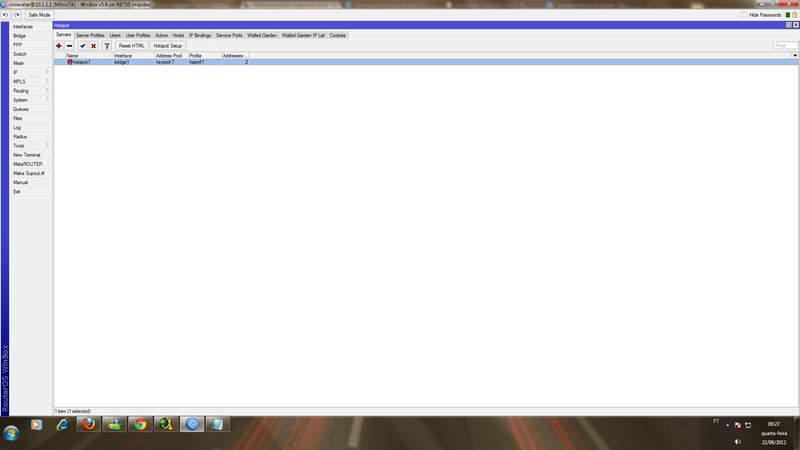Open Radius in the sidebar
Image resolution: width=800 pixels, height=450 pixels.
point(31,137)
